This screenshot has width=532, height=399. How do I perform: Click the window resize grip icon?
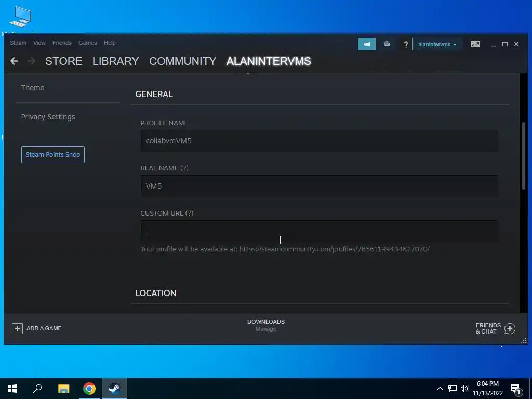524,341
